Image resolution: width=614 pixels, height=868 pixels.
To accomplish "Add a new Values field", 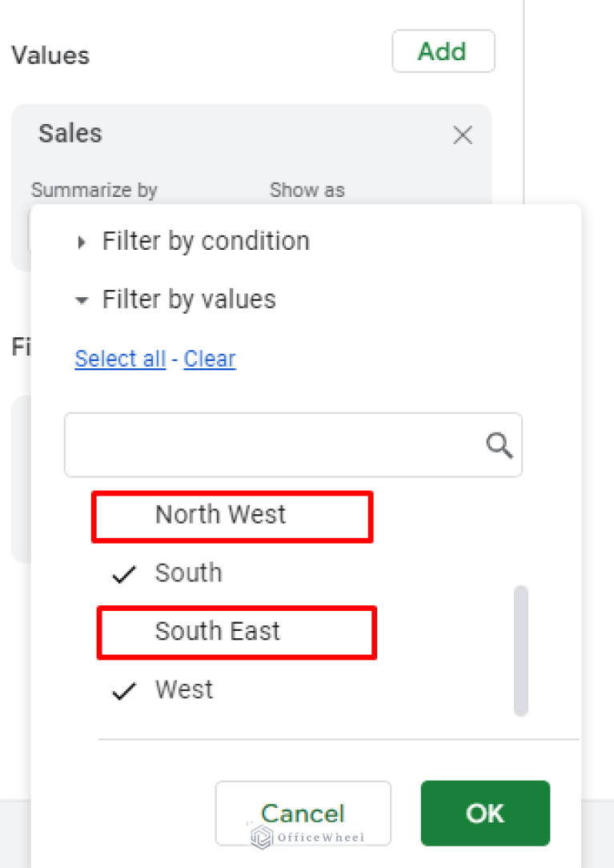I will click(x=443, y=51).
